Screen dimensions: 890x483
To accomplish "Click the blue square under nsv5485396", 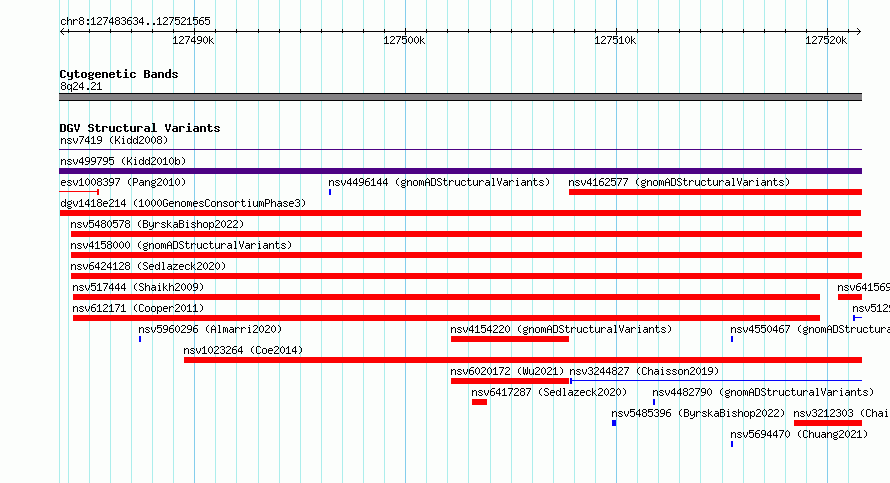I will point(614,423).
